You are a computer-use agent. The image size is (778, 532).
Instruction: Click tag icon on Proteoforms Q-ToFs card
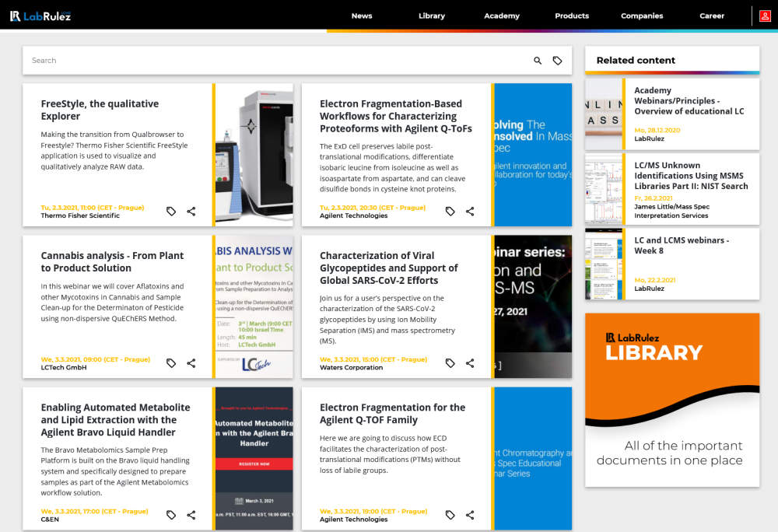[x=450, y=212]
